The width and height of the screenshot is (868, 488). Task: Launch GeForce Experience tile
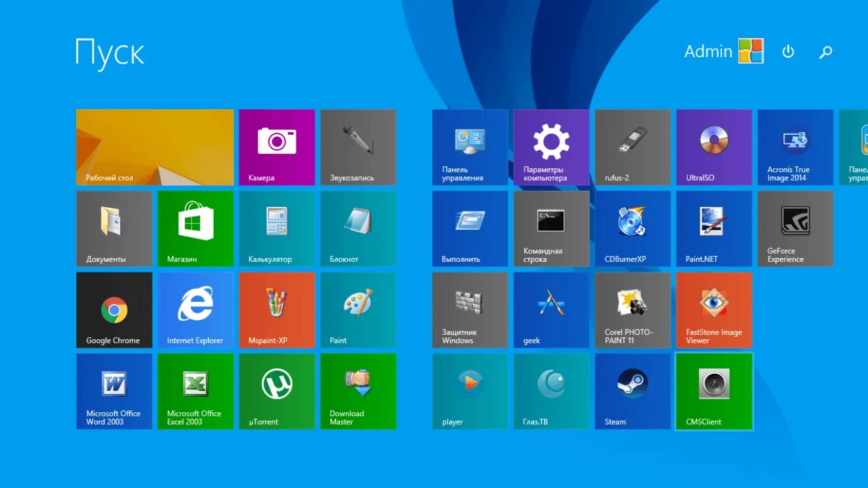point(796,229)
